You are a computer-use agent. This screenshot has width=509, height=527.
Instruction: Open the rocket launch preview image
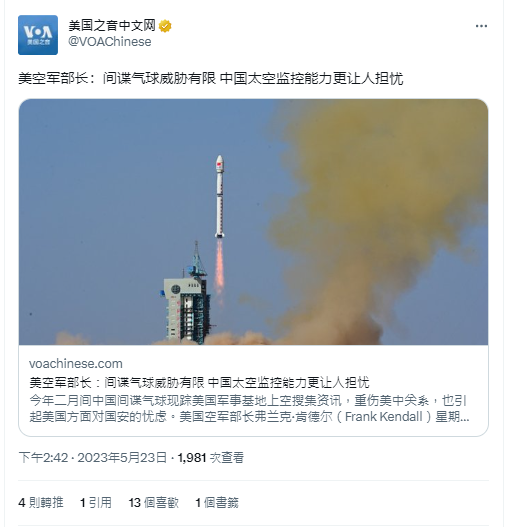tap(253, 222)
